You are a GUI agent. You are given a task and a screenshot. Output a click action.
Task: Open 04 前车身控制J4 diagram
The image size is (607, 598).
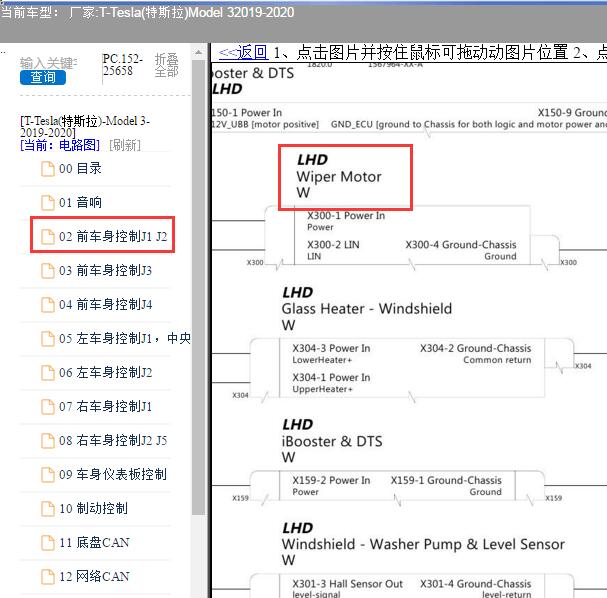pos(105,305)
